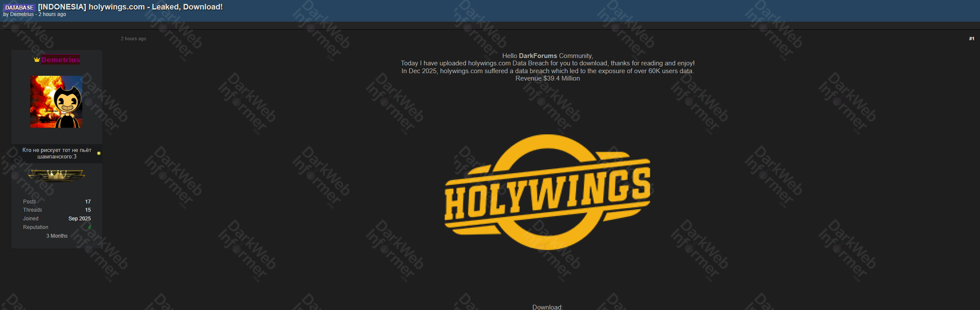Open the purple Demetrius profile username

[x=61, y=60]
